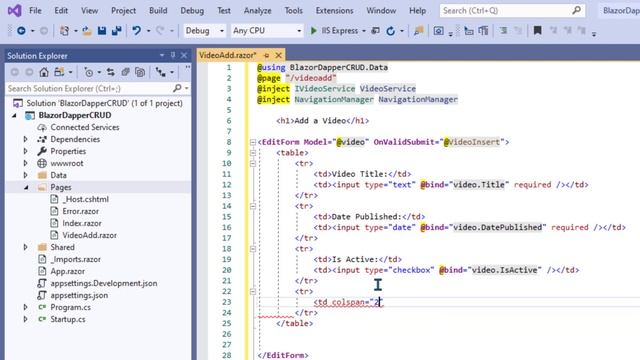Click the Home icon in Solution Explorer
Screen dimensions: 640x360
coord(44,72)
